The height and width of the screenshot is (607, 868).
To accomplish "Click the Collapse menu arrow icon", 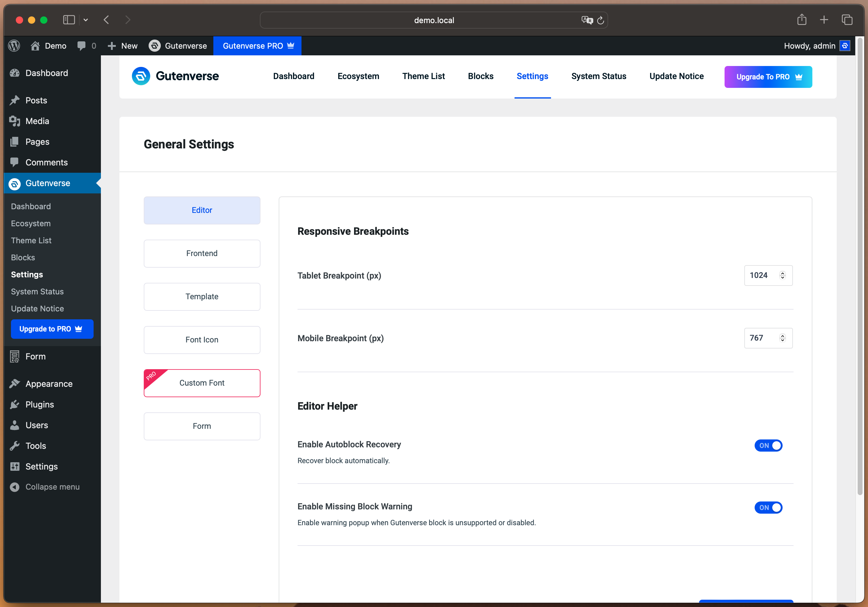I will pos(15,487).
